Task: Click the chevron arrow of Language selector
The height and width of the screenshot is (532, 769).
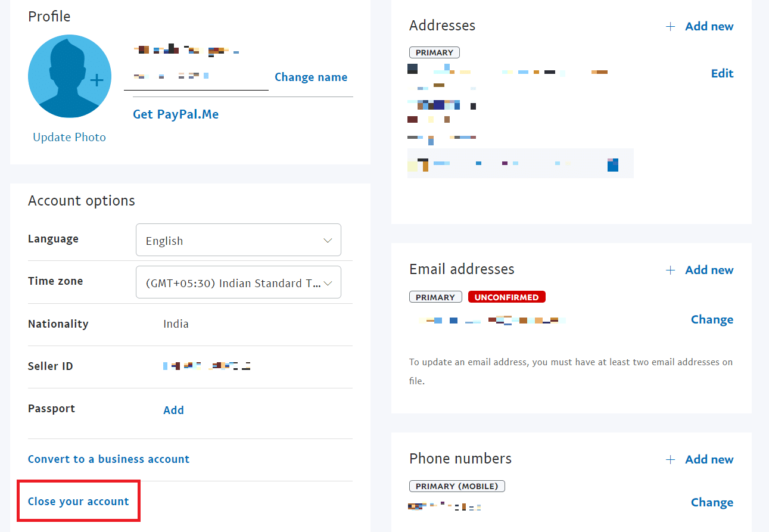Action: point(328,241)
